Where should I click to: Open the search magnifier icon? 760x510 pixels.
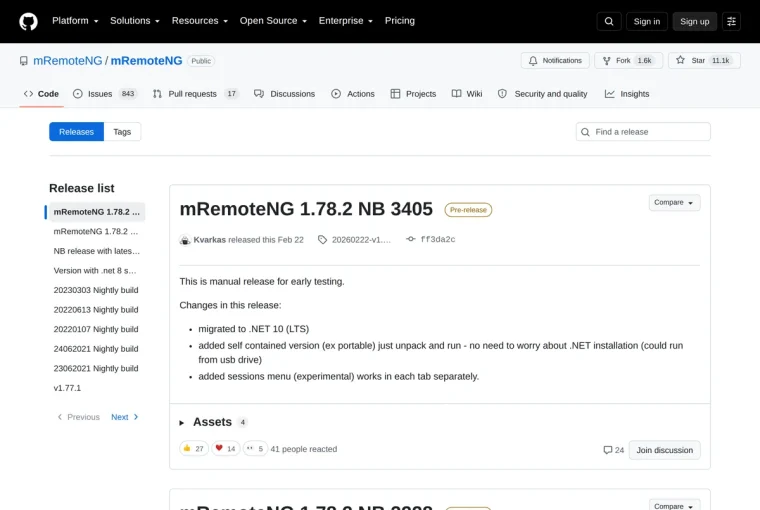point(609,21)
